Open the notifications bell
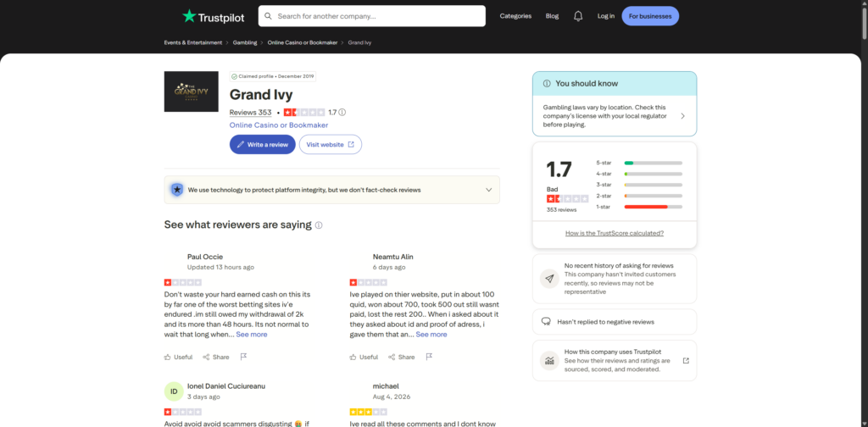This screenshot has height=427, width=868. tap(578, 16)
